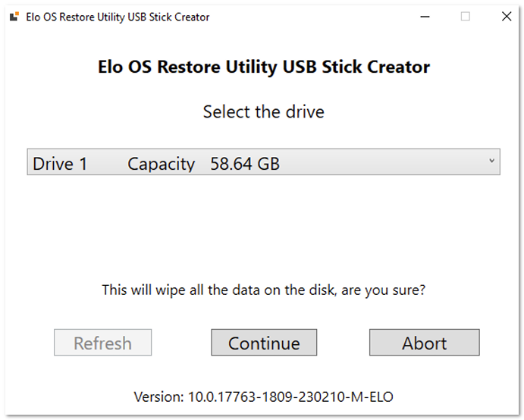The image size is (524, 420).
Task: Click the window title bar text
Action: tap(118, 17)
